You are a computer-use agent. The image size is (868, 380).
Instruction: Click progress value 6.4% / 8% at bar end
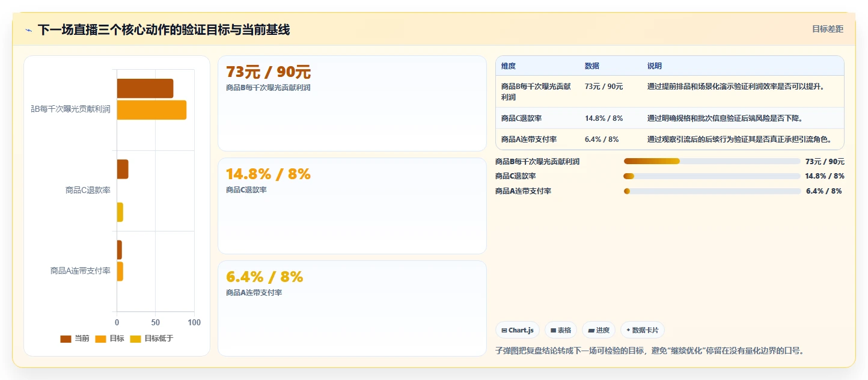point(824,191)
